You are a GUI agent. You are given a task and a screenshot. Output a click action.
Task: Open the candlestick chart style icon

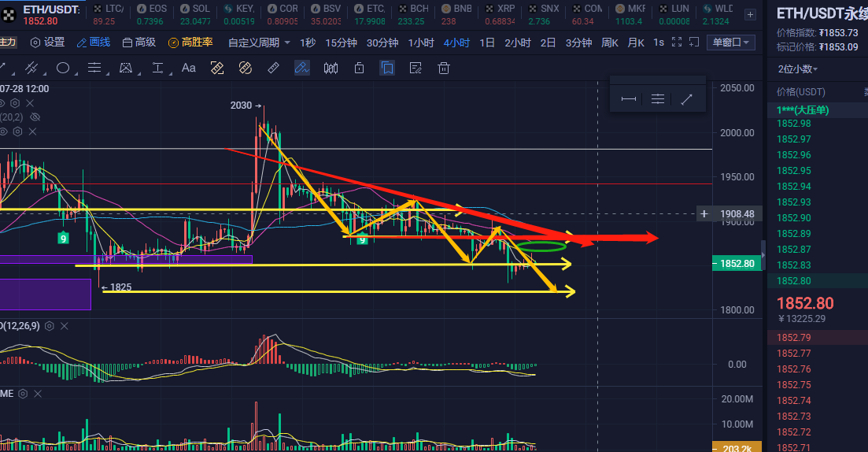tap(331, 69)
